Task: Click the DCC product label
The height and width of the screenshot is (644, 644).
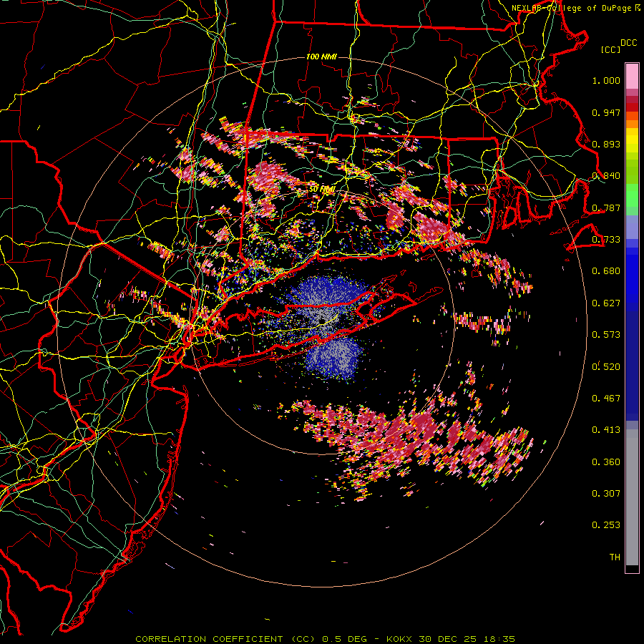Action: (x=628, y=43)
